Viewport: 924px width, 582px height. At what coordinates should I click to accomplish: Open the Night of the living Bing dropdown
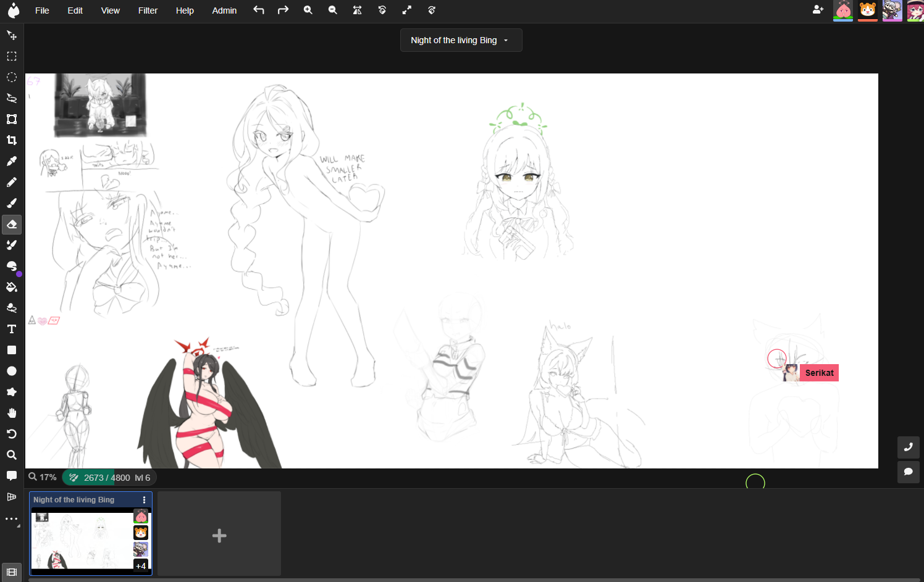click(x=461, y=40)
